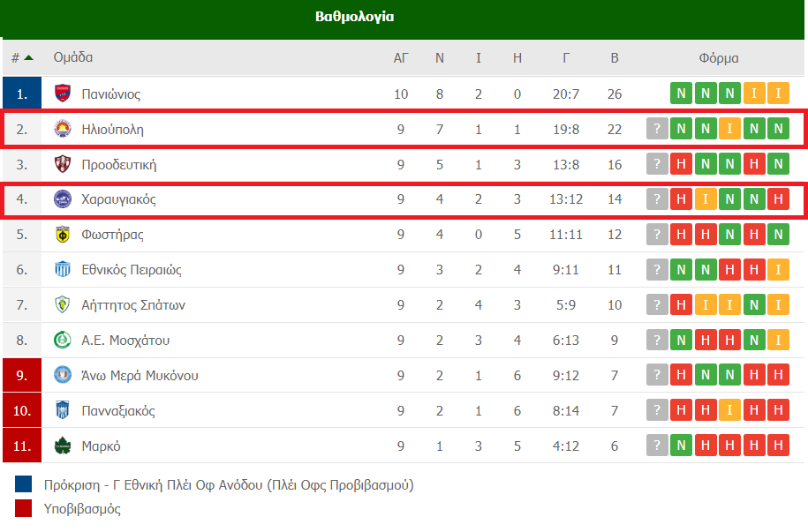
Task: Click the Πανιώνιος team crest icon
Action: [x=63, y=94]
